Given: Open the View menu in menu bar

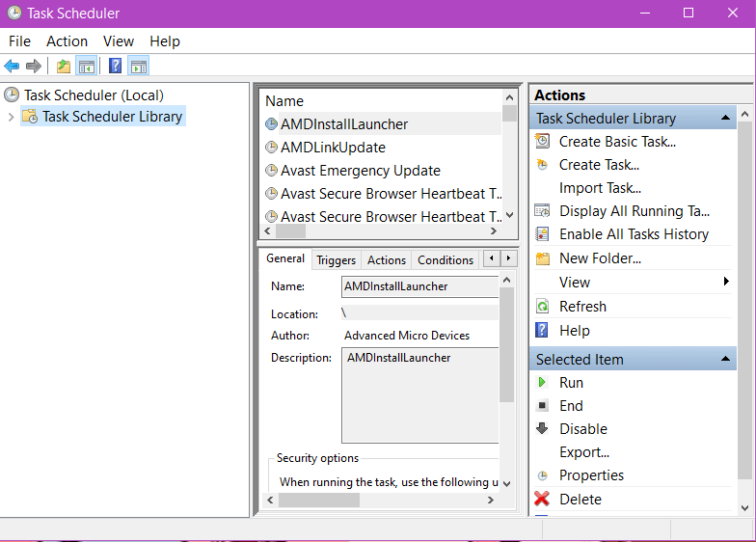Looking at the screenshot, I should coord(119,41).
